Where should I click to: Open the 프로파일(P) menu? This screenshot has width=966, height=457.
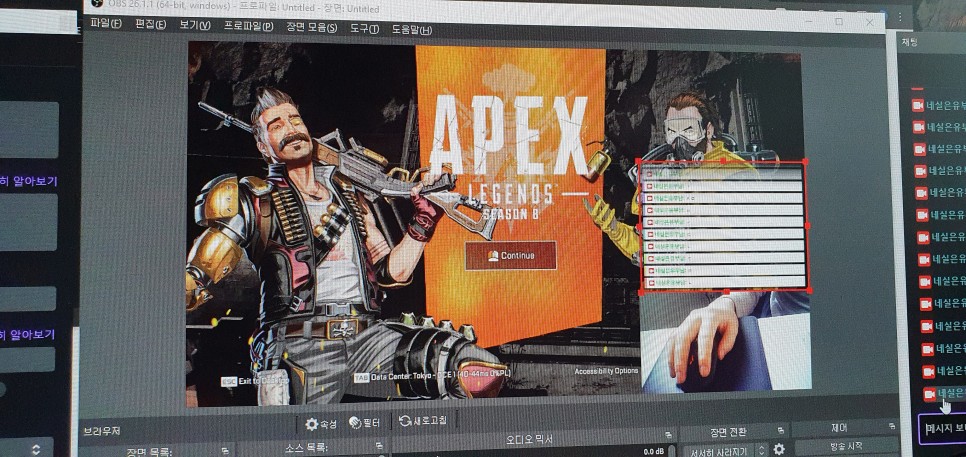click(248, 26)
